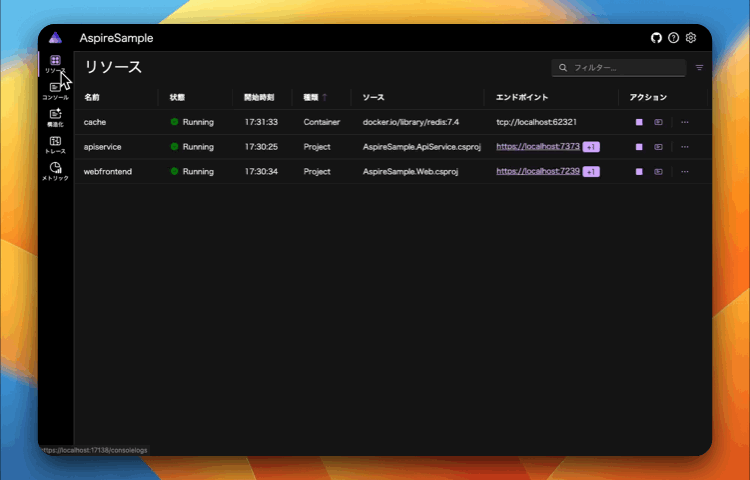Open the https://localhost:7239 endpoint link
This screenshot has width=750, height=480.
[x=538, y=172]
